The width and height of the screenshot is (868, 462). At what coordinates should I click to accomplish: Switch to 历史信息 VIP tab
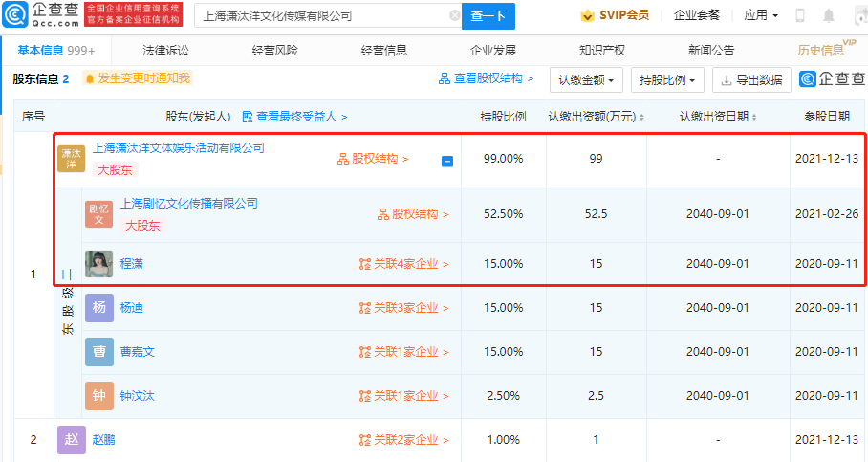(x=827, y=49)
